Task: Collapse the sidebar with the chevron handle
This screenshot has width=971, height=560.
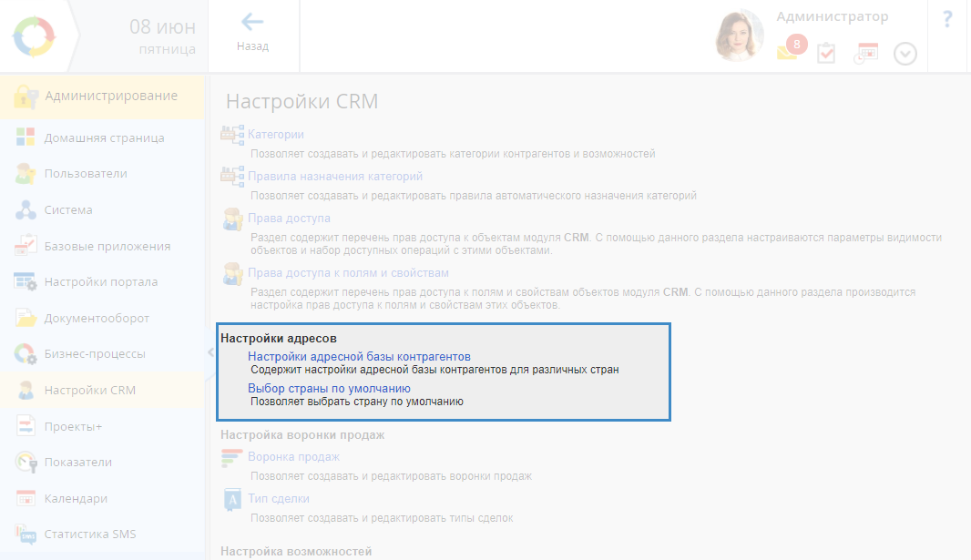Action: tap(210, 352)
